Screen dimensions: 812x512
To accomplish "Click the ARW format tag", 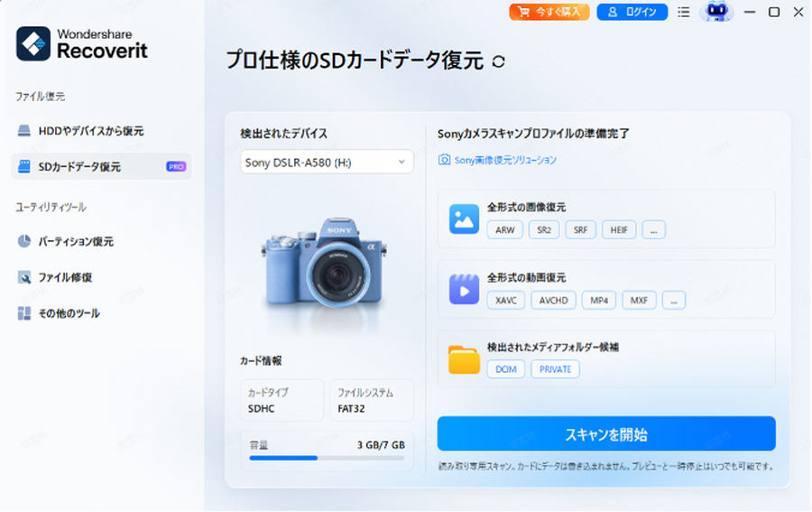I will [505, 229].
